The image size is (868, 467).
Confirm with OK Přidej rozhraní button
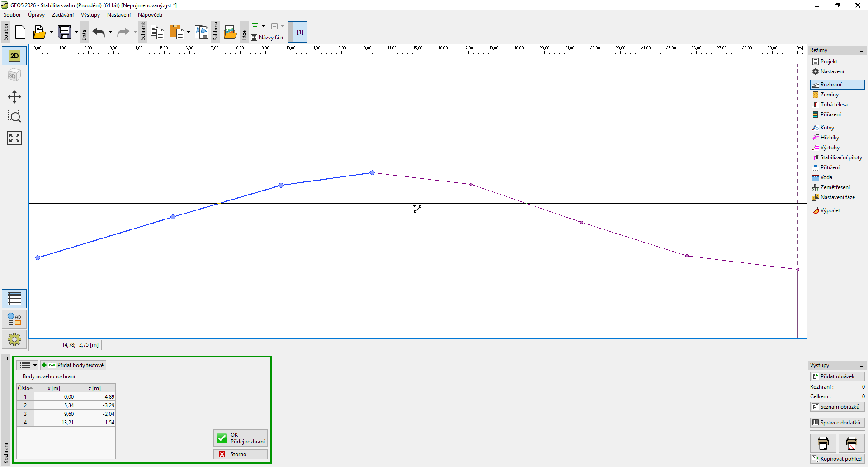coord(241,438)
